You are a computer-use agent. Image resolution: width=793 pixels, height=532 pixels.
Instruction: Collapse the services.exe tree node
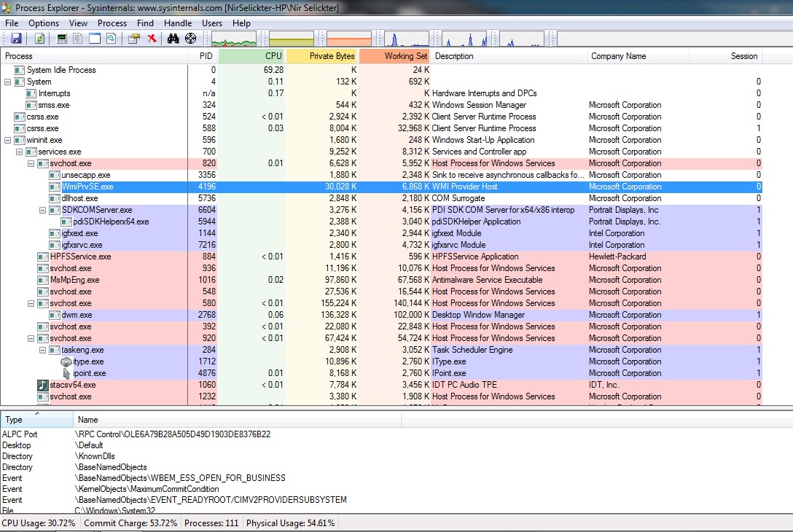click(19, 152)
